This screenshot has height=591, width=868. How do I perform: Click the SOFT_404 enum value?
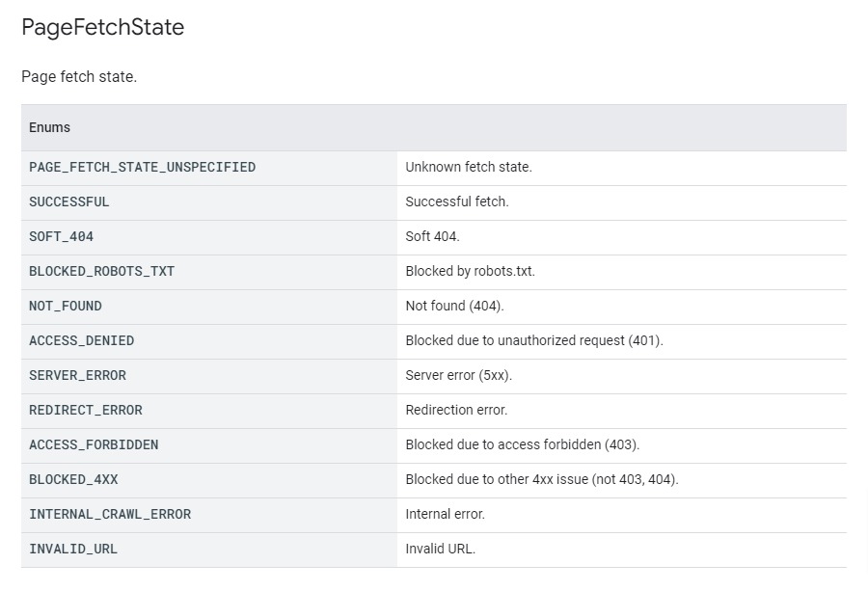point(62,237)
